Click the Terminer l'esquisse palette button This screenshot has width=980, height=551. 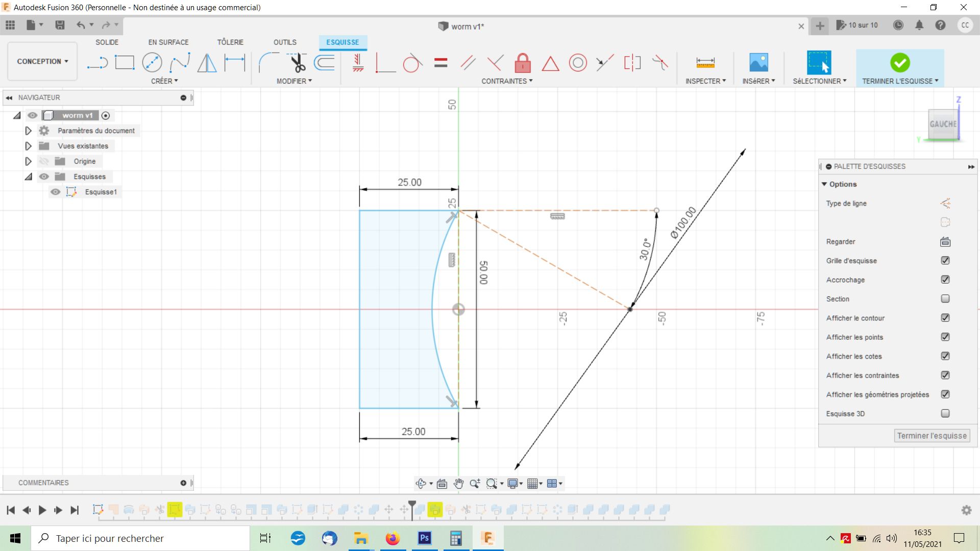pyautogui.click(x=932, y=436)
